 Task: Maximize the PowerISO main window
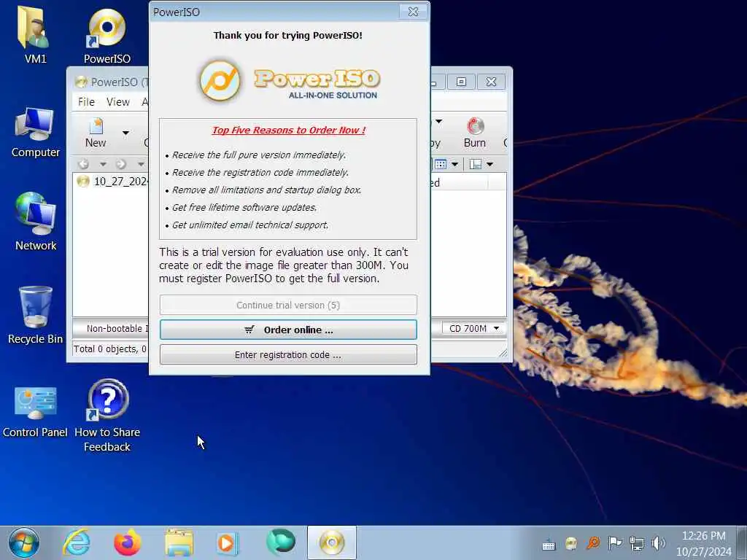(461, 82)
